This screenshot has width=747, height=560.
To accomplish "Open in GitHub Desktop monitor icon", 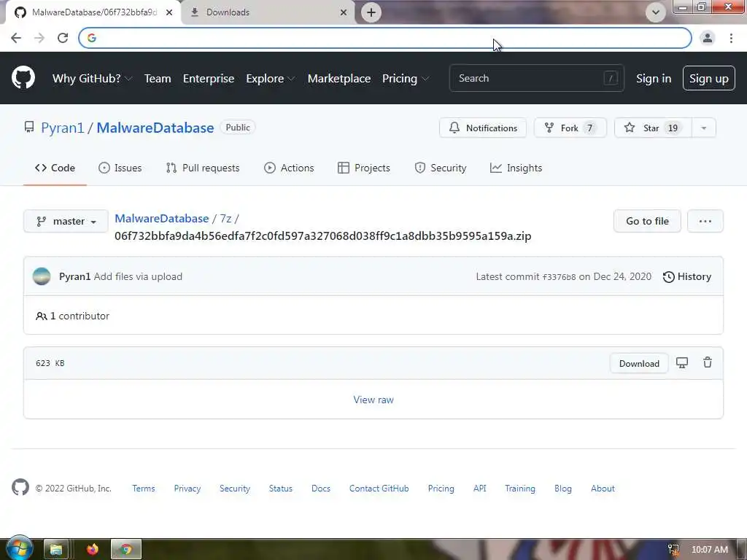I will tap(682, 363).
